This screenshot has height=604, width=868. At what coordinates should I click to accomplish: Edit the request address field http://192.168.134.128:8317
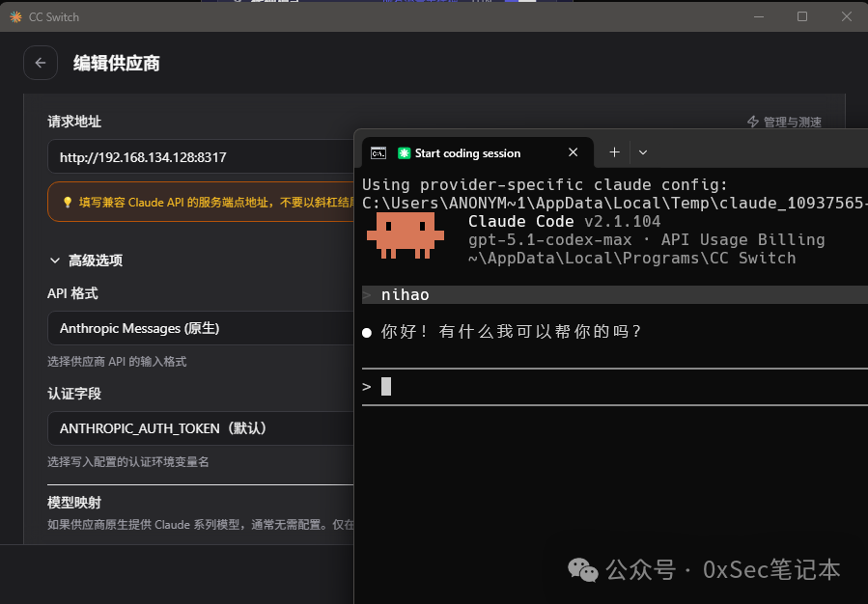point(201,157)
